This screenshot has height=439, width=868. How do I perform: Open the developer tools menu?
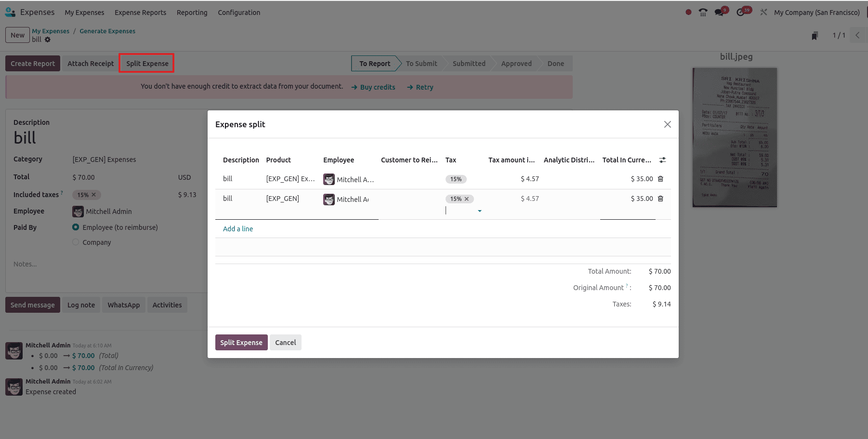click(763, 12)
